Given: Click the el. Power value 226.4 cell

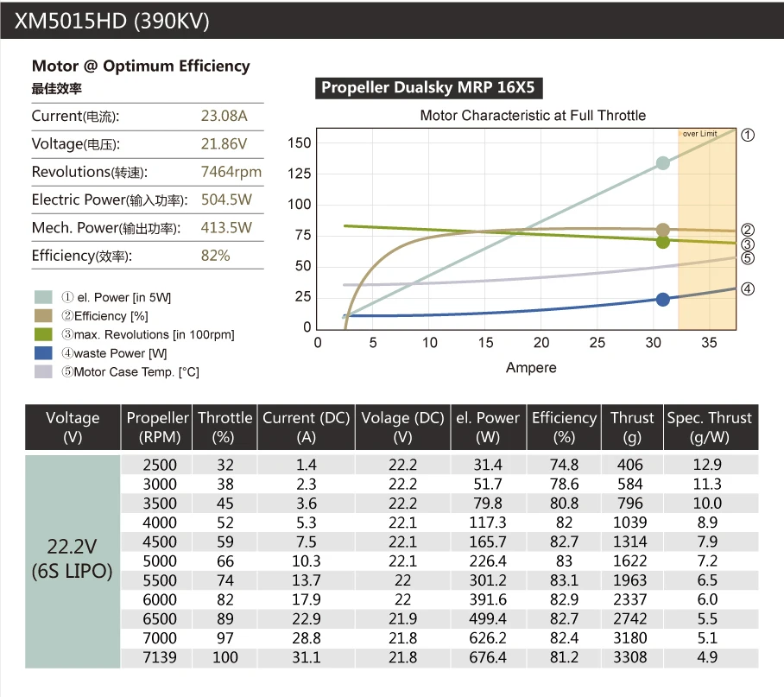Looking at the screenshot, I should pyautogui.click(x=488, y=561).
